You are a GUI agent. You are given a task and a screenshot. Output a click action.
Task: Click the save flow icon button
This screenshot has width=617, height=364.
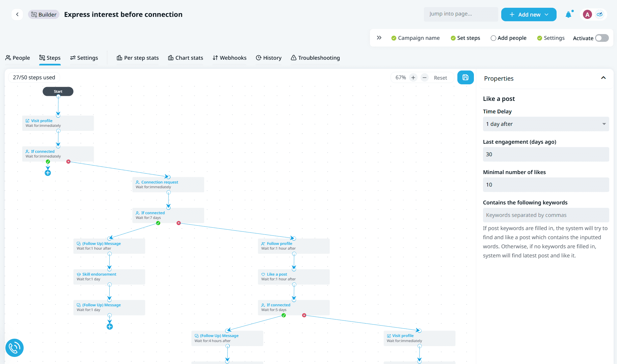tap(465, 78)
